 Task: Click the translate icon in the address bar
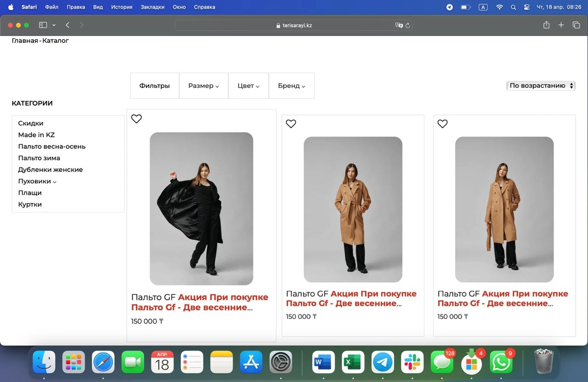[399, 25]
